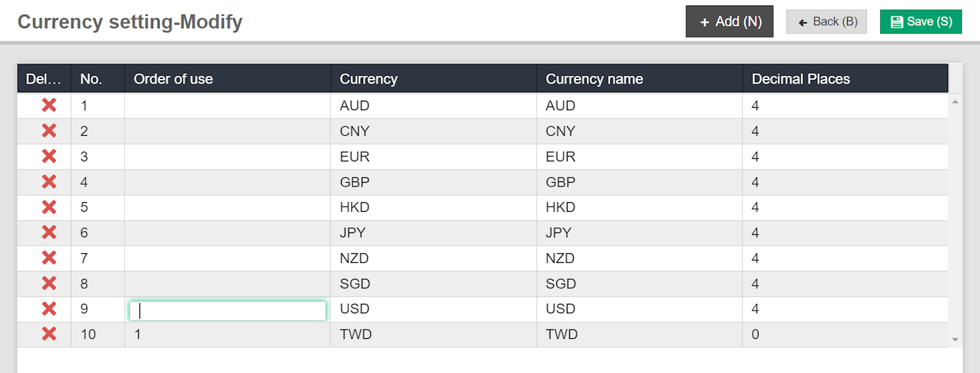Image resolution: width=980 pixels, height=373 pixels.
Task: Remove the HKD row with red X
Action: (49, 207)
